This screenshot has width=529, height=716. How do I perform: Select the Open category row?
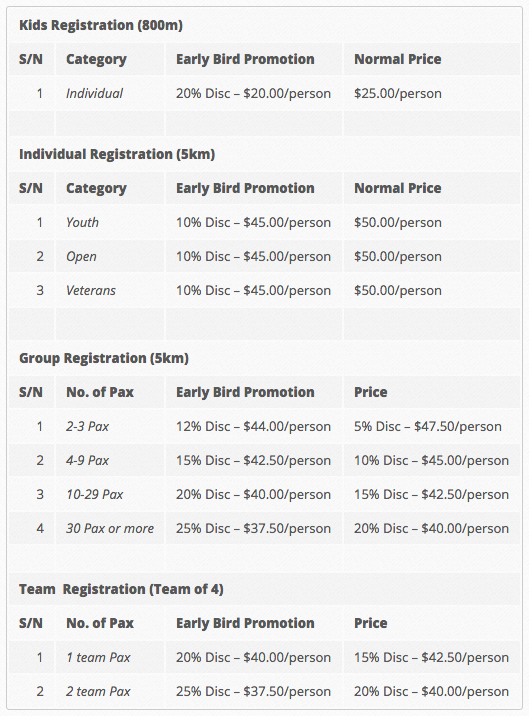click(x=264, y=257)
